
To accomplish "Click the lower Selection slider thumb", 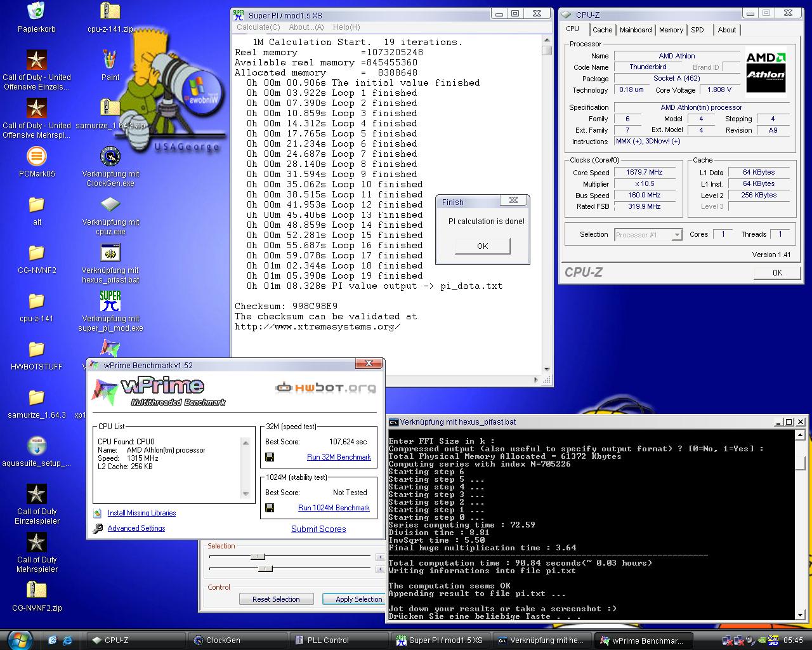I will point(265,568).
